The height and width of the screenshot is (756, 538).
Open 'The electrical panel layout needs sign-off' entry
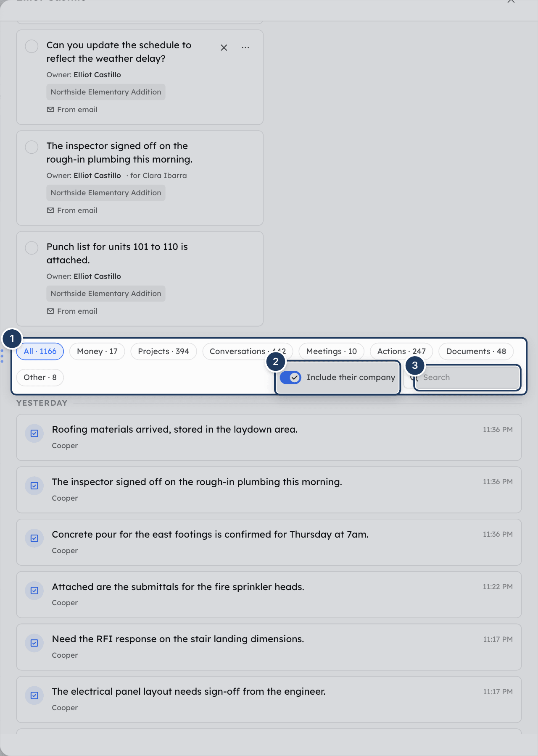point(269,700)
